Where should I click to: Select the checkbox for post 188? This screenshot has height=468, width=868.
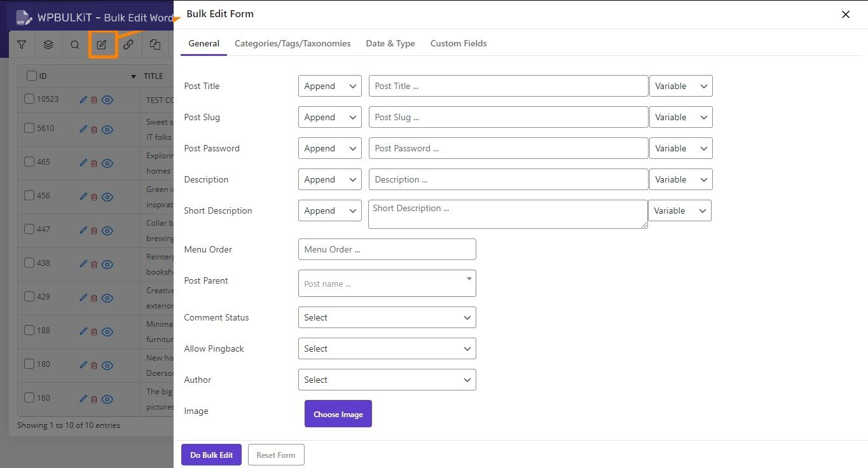(29, 330)
